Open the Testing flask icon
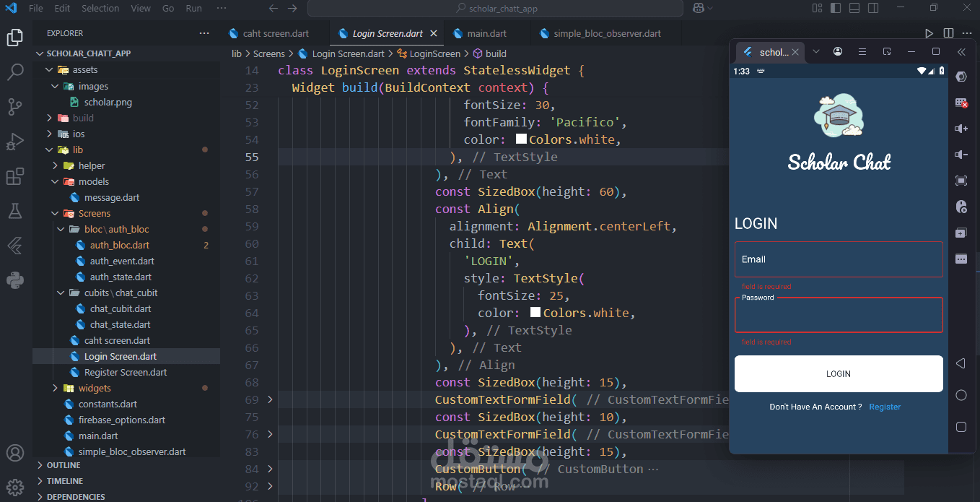 15,211
